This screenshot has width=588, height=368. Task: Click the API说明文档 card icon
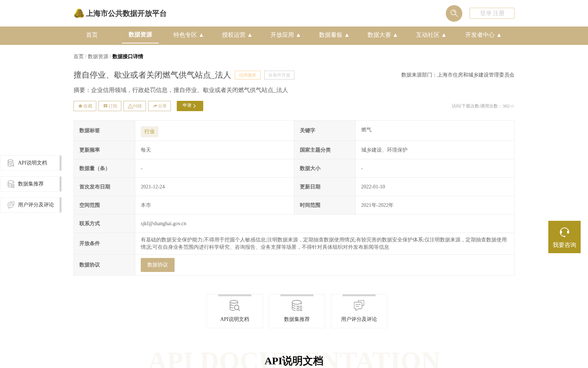pyautogui.click(x=235, y=305)
